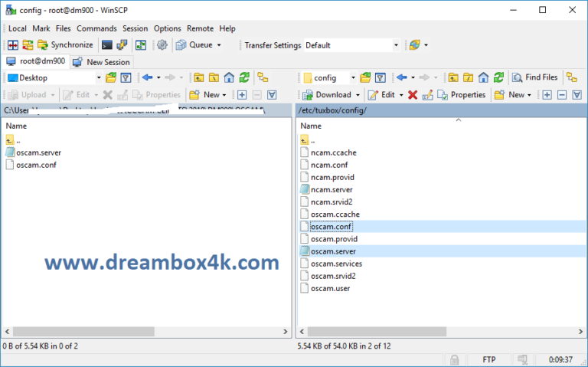Click the globe refresh session icon

point(415,45)
